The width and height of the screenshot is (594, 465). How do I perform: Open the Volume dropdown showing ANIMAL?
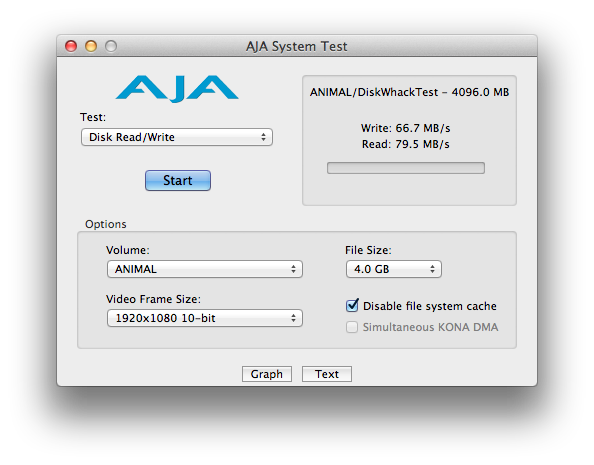tap(205, 269)
